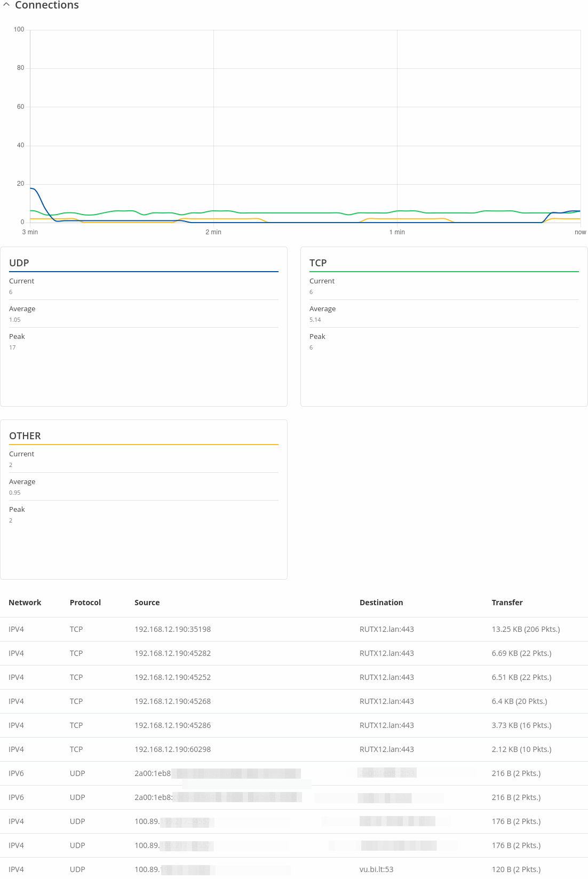The width and height of the screenshot is (588, 879).
Task: Click the TCP green color underline
Action: tap(444, 272)
